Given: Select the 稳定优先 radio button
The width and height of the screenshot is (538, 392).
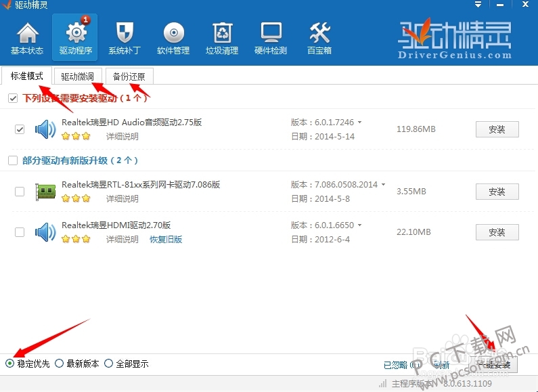Looking at the screenshot, I should [9, 363].
